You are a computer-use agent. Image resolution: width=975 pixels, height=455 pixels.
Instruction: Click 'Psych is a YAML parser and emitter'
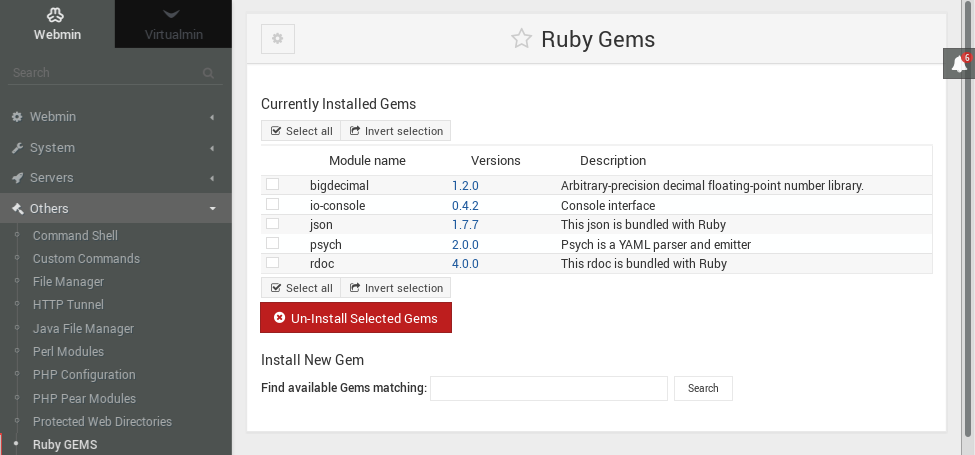656,245
